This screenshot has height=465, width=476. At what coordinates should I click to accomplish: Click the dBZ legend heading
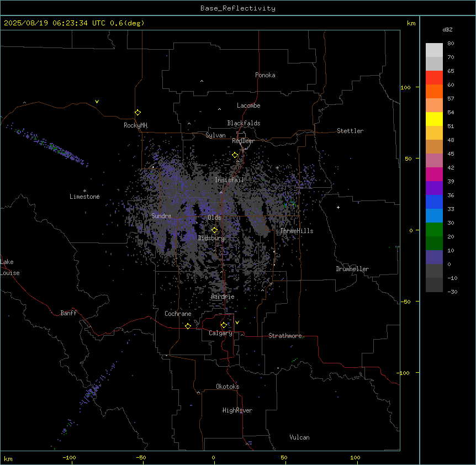pyautogui.click(x=447, y=29)
